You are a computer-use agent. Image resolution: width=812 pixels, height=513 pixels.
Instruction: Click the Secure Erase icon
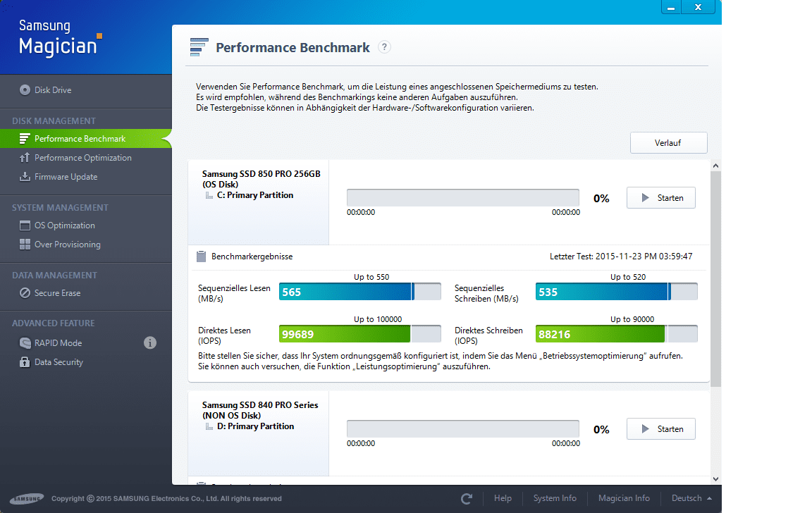tap(25, 293)
